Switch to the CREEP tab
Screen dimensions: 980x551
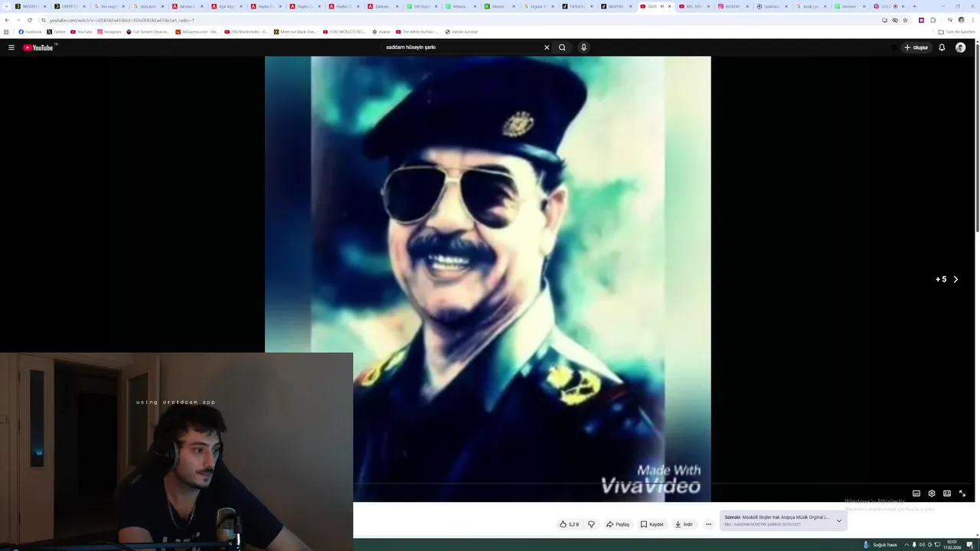(x=69, y=6)
